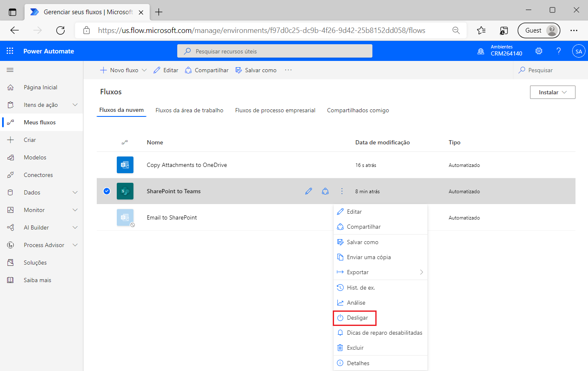Screen dimensions: 588x371
Task: Deselect the SharePoint to Teams row checkbox
Action: (x=107, y=191)
